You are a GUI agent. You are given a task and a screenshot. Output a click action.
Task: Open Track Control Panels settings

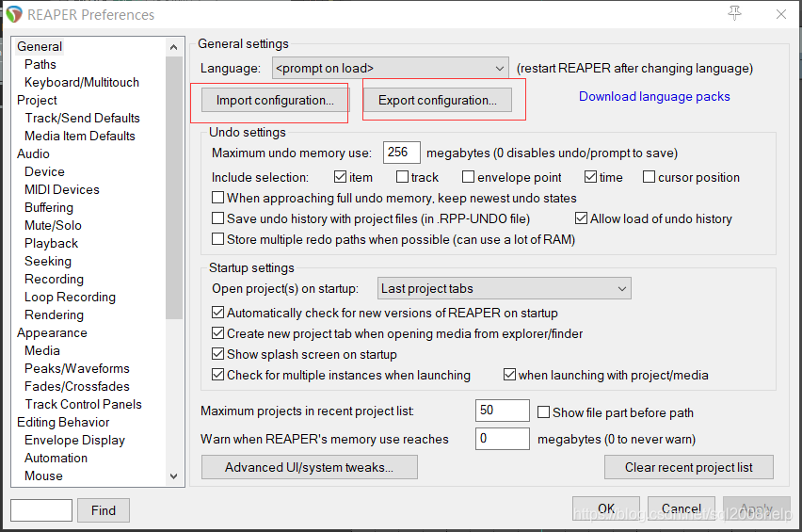(84, 405)
